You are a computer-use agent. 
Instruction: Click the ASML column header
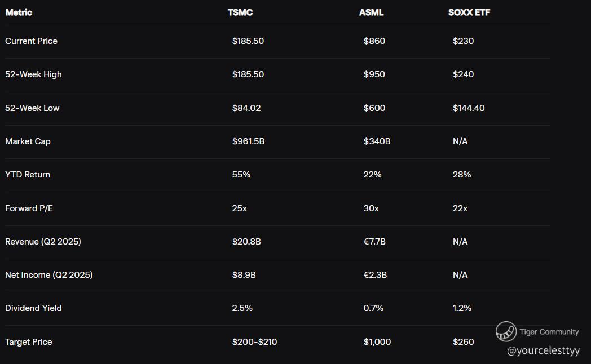point(371,12)
